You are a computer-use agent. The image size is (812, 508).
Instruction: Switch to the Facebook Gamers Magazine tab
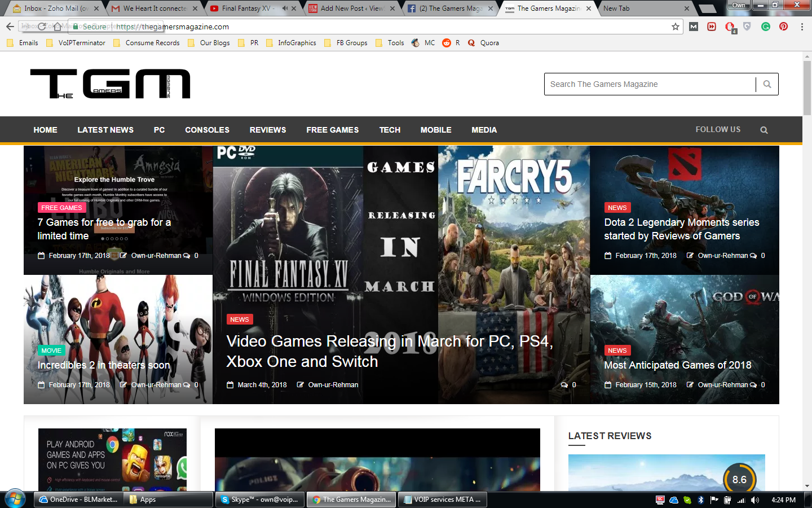(x=451, y=8)
